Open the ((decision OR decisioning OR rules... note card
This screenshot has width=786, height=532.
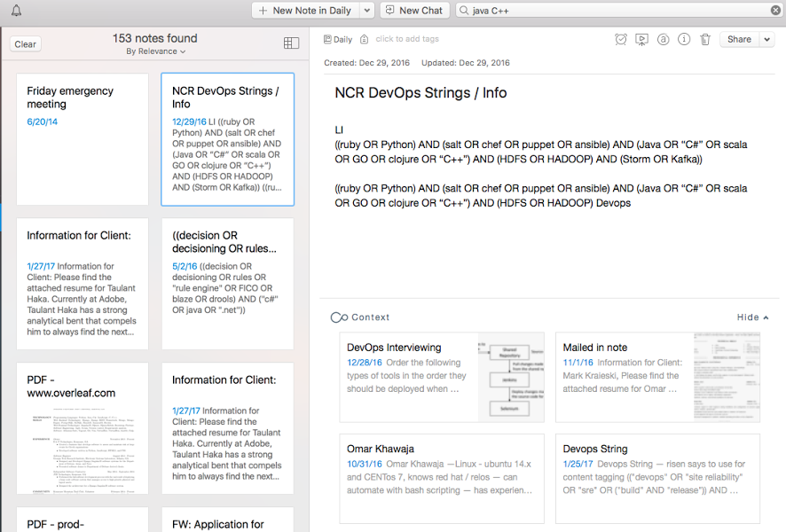228,284
